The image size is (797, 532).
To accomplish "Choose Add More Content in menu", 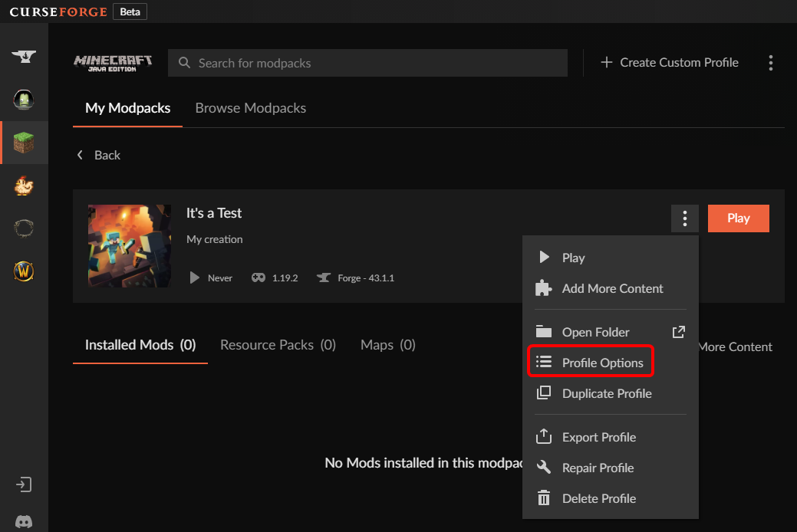I will [611, 288].
